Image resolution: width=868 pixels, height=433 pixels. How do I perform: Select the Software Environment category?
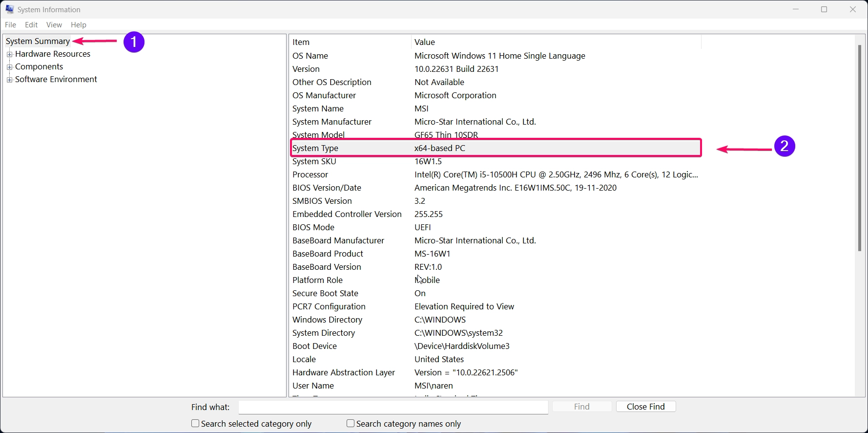coord(56,79)
